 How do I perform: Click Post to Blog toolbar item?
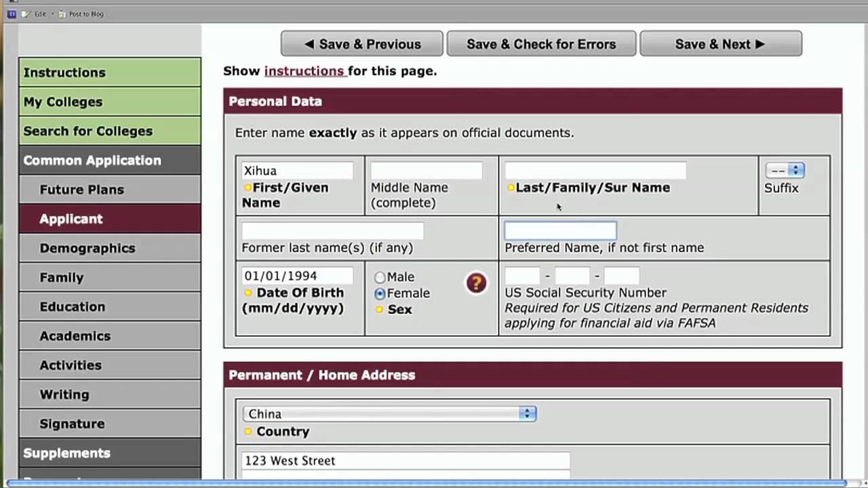[81, 14]
